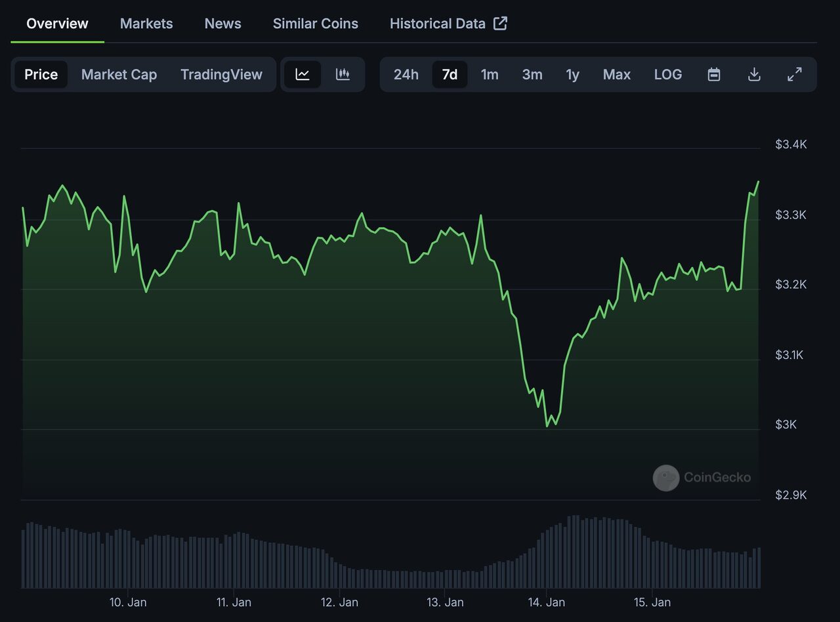Viewport: 840px width, 622px height.
Task: Go to Similar Coins tab
Action: pos(316,24)
